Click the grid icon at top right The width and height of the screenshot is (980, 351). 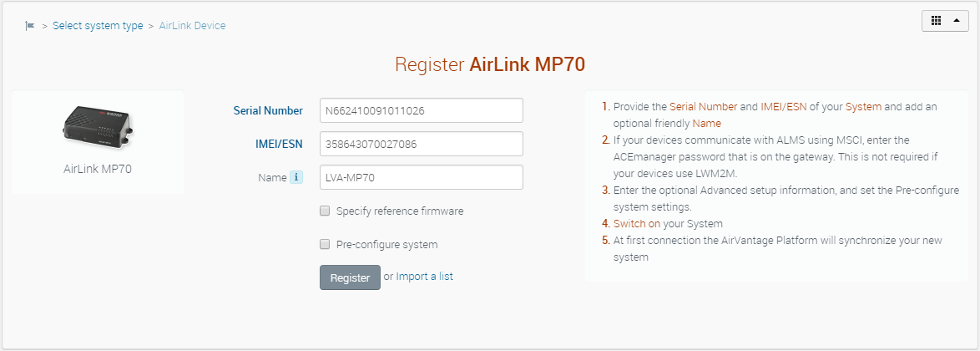tap(936, 21)
